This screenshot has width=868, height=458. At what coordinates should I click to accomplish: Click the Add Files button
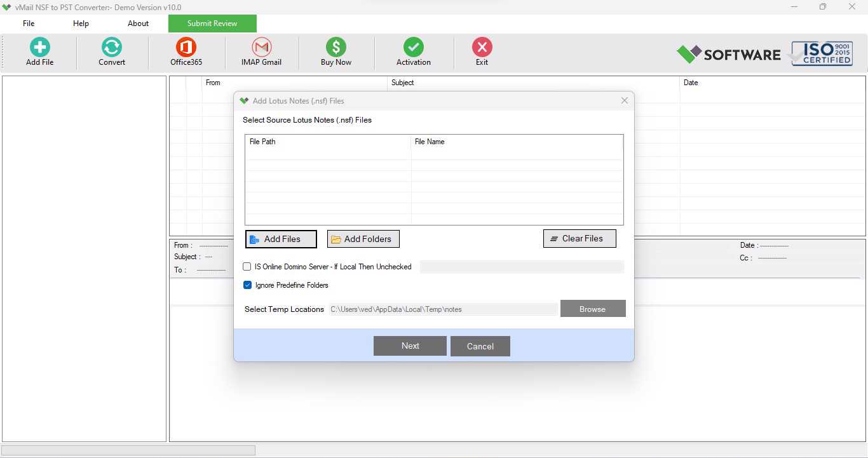281,239
